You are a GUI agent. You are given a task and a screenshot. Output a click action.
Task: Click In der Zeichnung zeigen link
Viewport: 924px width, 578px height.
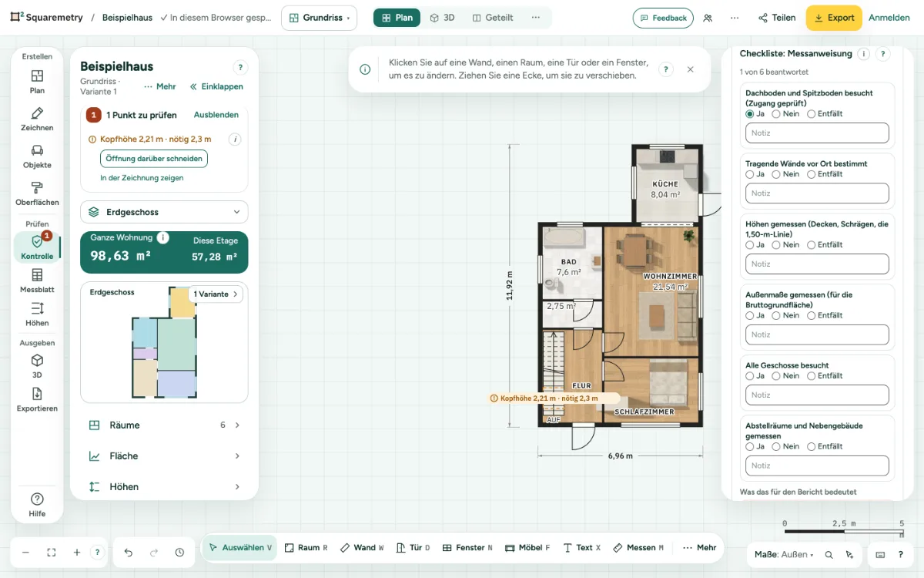[x=142, y=178]
